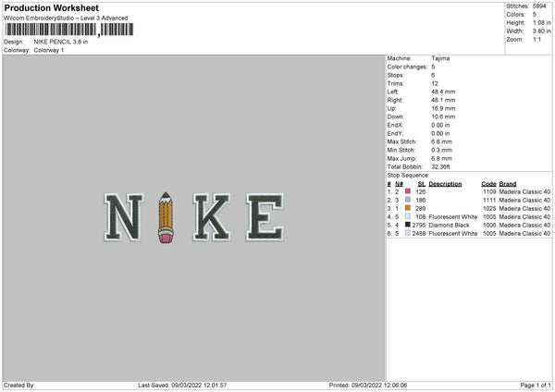Image resolution: width=555 pixels, height=392 pixels.
Task: Click the Trims value 12
Action: click(x=435, y=83)
